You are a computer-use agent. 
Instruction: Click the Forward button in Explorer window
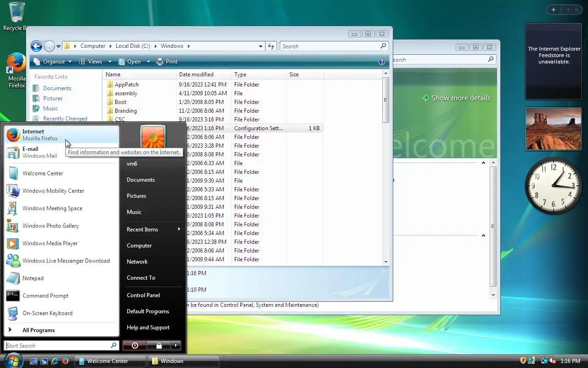[x=49, y=46]
